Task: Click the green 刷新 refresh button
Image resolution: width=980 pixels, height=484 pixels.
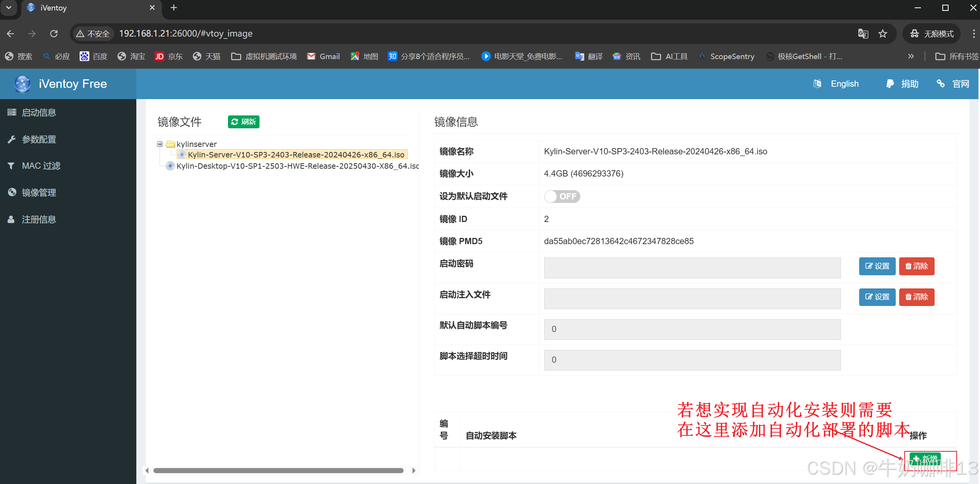Action: pyautogui.click(x=244, y=122)
